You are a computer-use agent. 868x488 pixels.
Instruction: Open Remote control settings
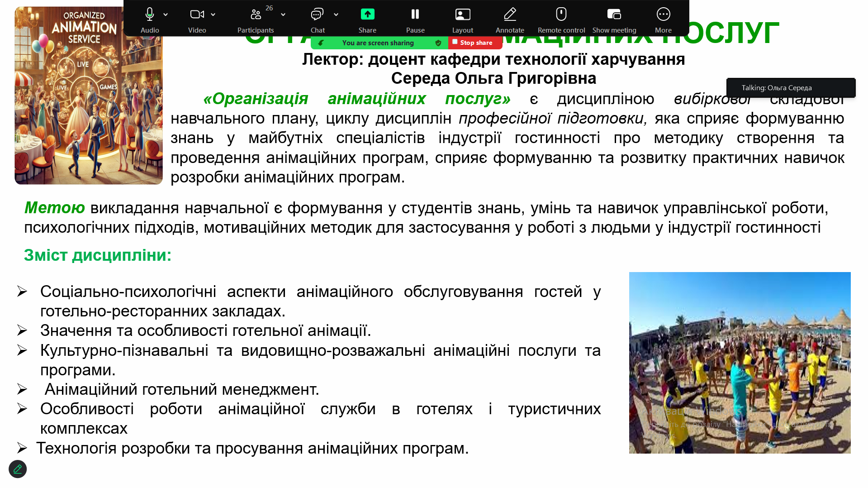click(x=561, y=15)
